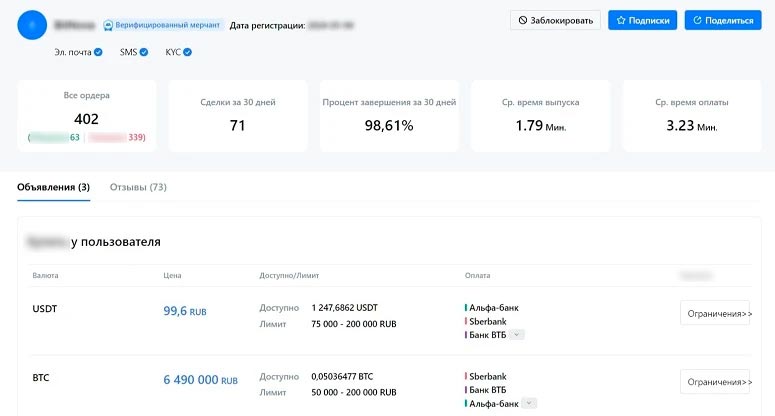Click the share icon in Поделиться
The width and height of the screenshot is (775, 416).
(x=697, y=20)
